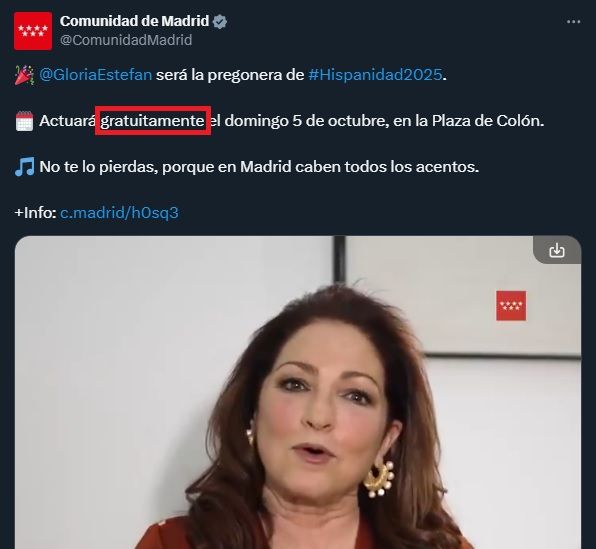Open the #Hispanidad2025 hashtag
The image size is (596, 549).
(x=375, y=75)
